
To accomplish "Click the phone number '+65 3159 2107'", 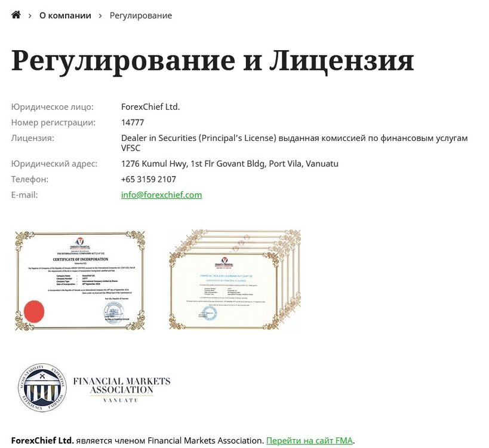I will [x=149, y=179].
